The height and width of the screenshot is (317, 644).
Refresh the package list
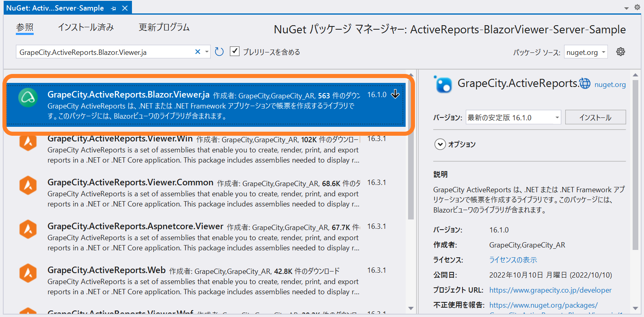coord(219,52)
